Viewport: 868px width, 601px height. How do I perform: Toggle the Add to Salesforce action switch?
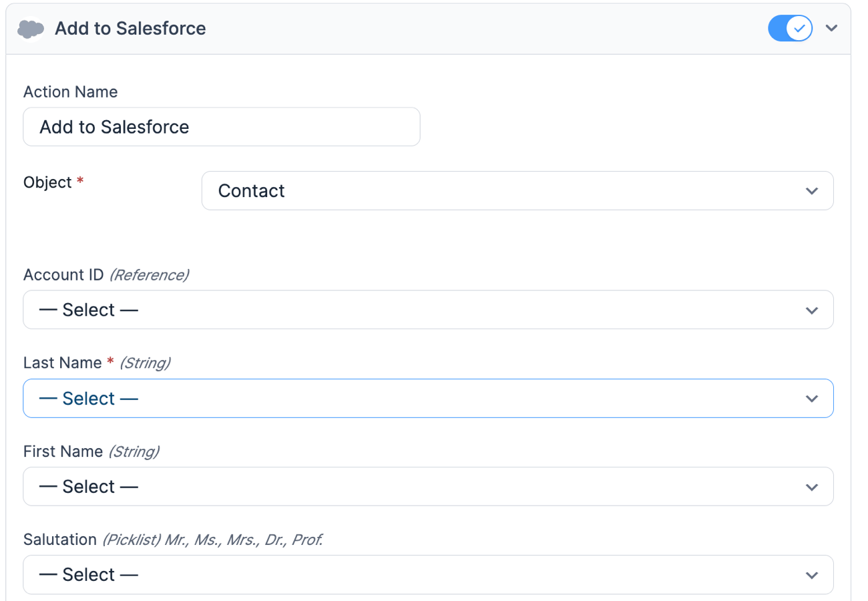(x=791, y=28)
